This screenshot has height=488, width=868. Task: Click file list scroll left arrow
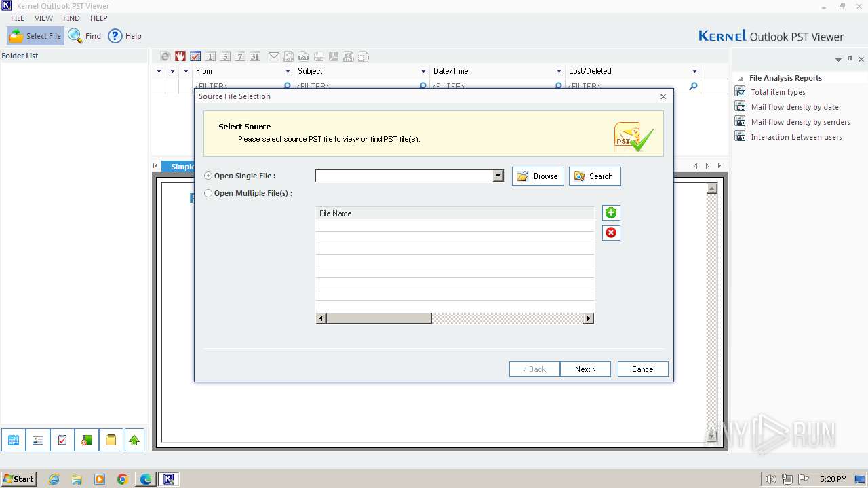[321, 319]
